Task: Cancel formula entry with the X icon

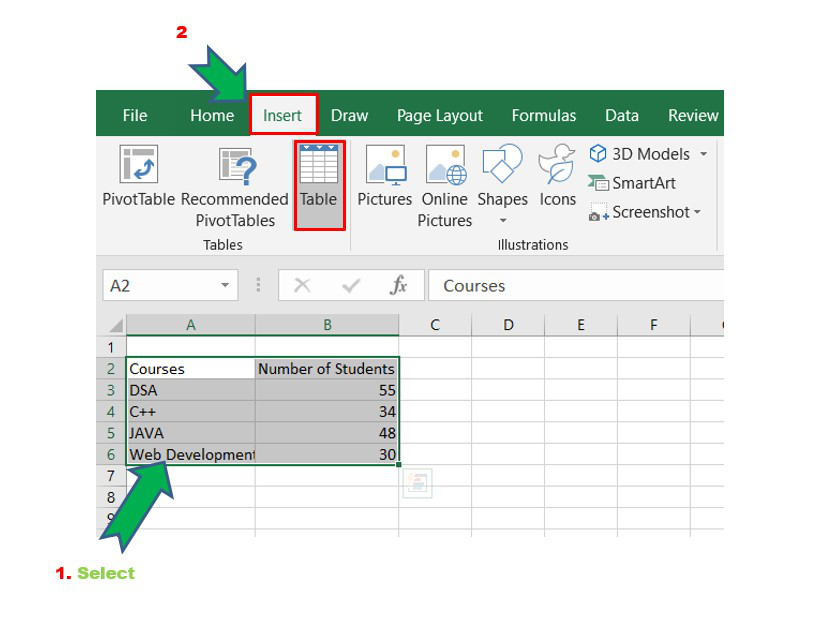Action: tap(302, 286)
